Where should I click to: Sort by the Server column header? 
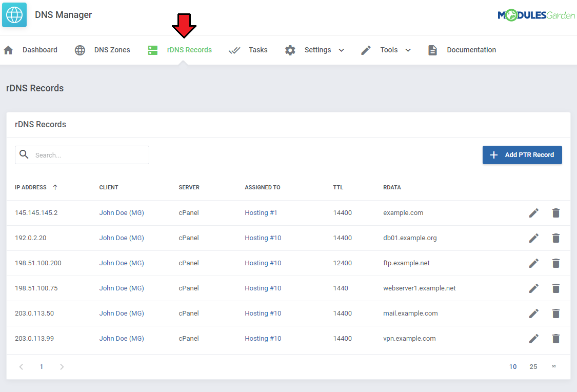(189, 187)
